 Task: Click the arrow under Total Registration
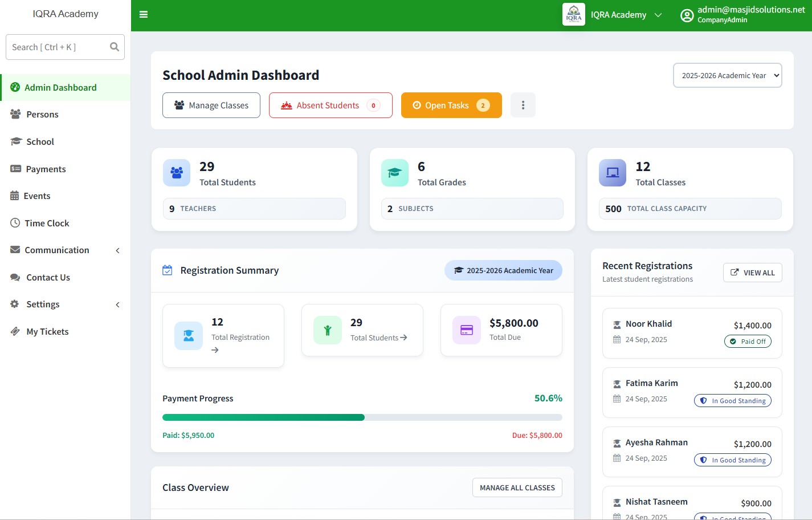(x=215, y=350)
